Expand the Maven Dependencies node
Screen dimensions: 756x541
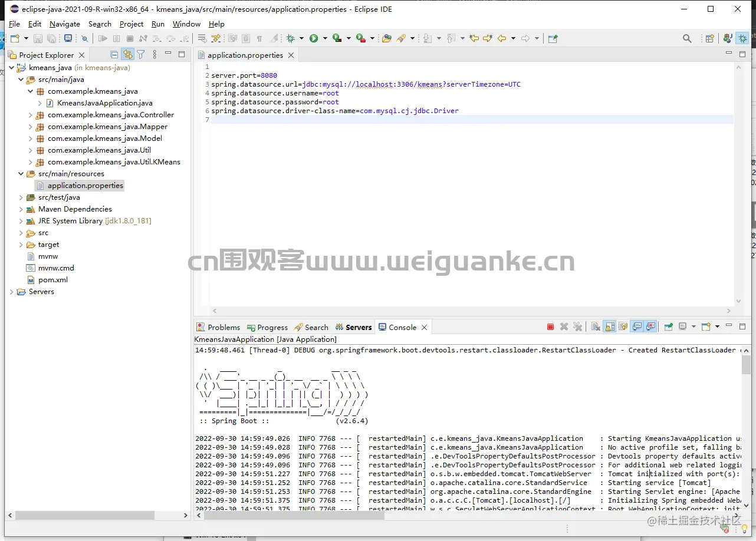pyautogui.click(x=21, y=209)
